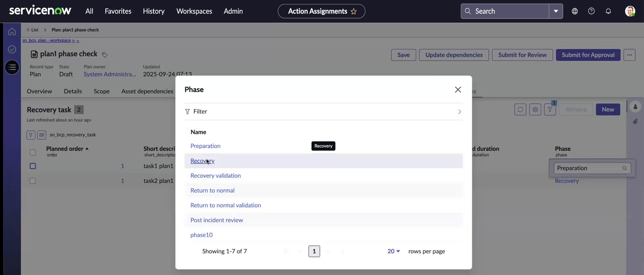Expand the Filter section in Phase dialog
Image resolution: width=644 pixels, height=275 pixels.
coord(323,112)
